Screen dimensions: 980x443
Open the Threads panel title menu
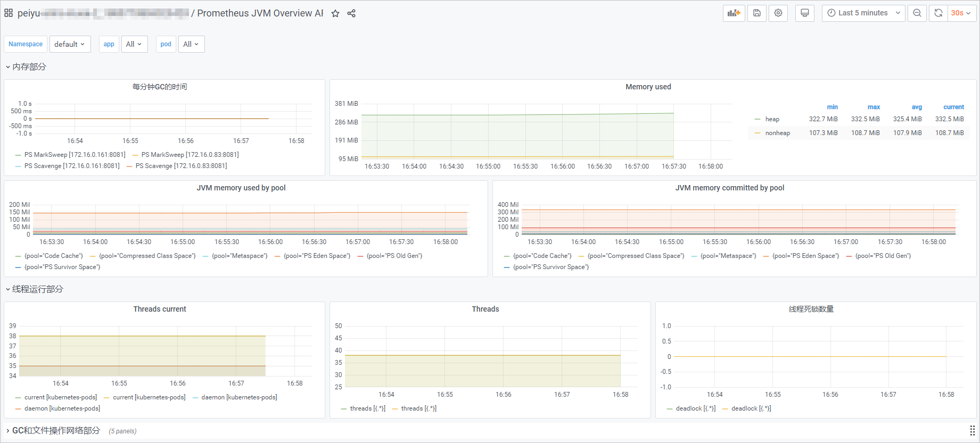485,309
